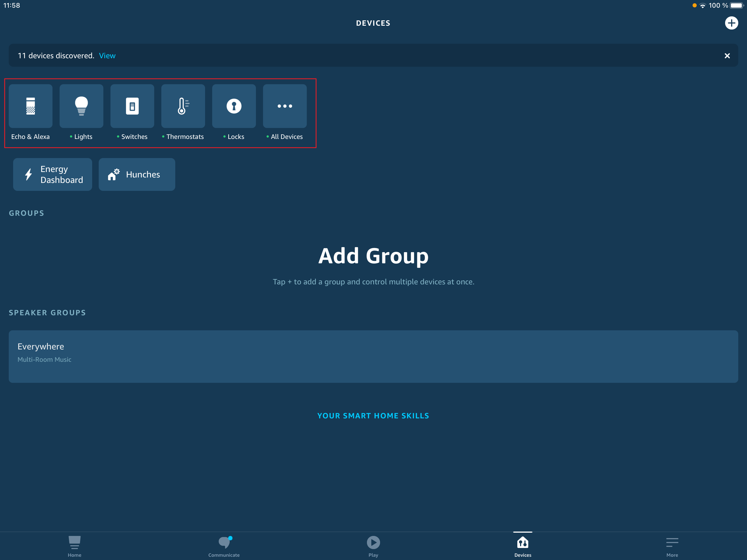Viewport: 747px width, 560px height.
Task: Open the Everywhere speaker group
Action: pos(373,356)
